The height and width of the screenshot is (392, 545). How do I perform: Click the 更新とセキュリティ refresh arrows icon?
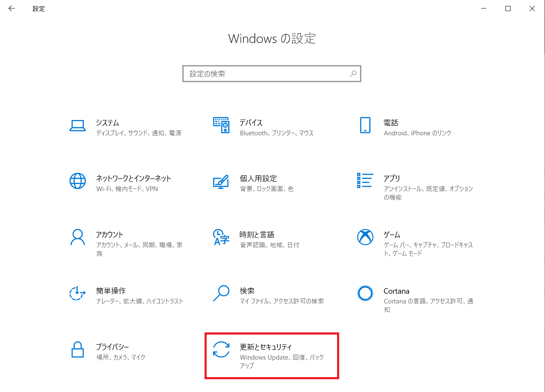(x=221, y=349)
